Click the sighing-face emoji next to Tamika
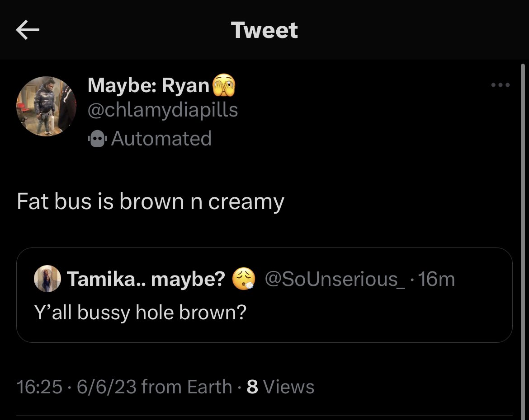Image resolution: width=529 pixels, height=420 pixels. [243, 279]
